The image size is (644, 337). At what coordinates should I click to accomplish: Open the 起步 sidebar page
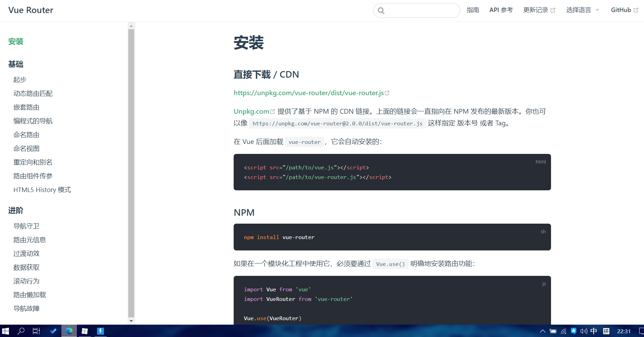click(x=20, y=80)
